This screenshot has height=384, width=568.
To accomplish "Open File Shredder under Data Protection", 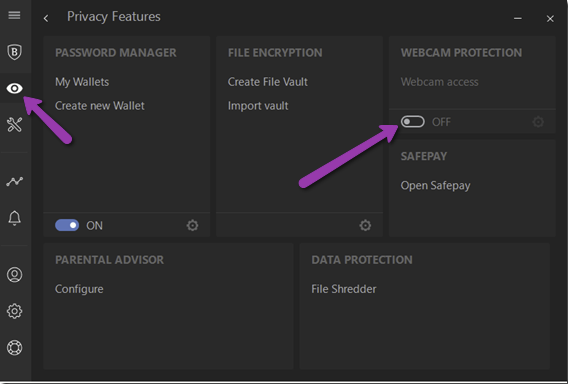I will click(344, 289).
